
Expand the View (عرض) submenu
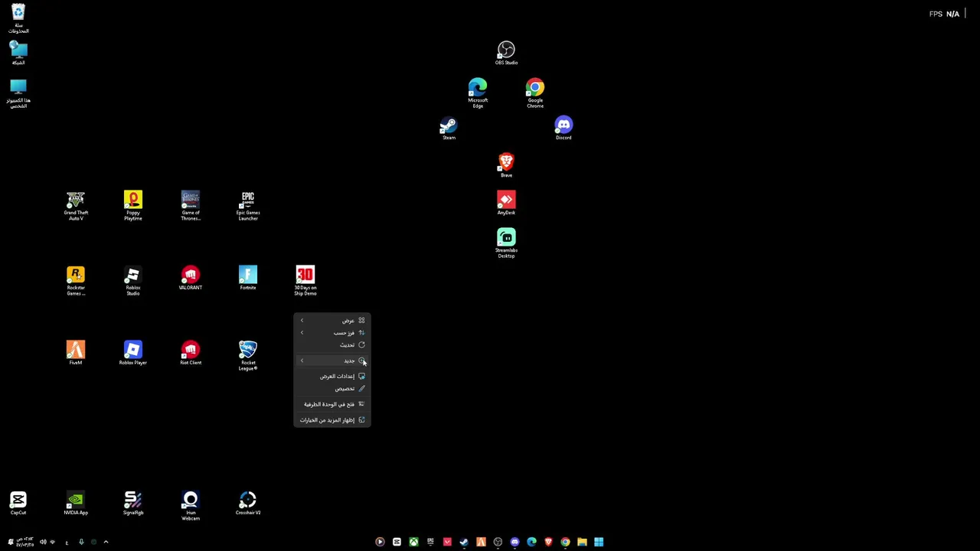(332, 321)
